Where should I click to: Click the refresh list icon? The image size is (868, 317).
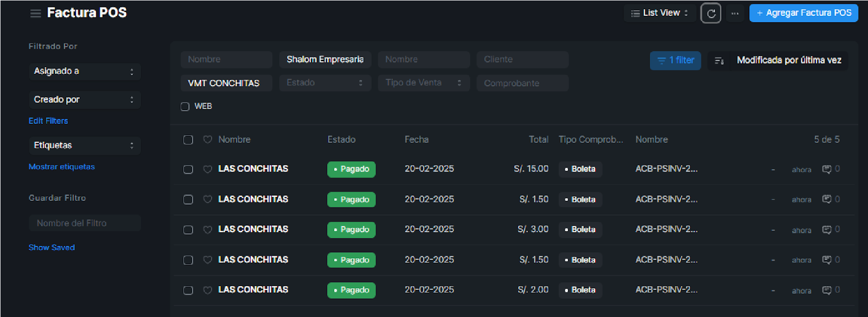pyautogui.click(x=711, y=14)
